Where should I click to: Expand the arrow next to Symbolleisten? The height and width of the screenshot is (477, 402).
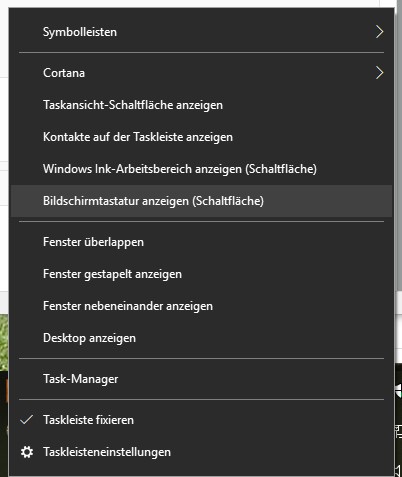(379, 32)
